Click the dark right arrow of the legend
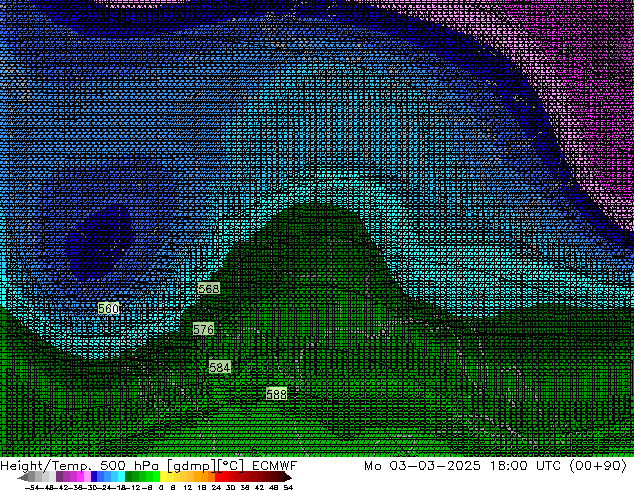The height and width of the screenshot is (490, 634). [x=287, y=477]
